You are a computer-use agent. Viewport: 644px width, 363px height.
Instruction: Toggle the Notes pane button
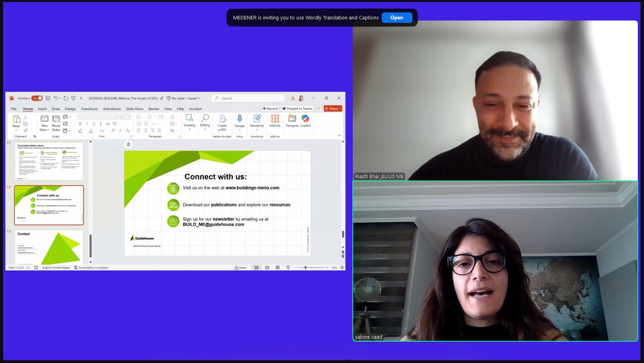point(241,268)
